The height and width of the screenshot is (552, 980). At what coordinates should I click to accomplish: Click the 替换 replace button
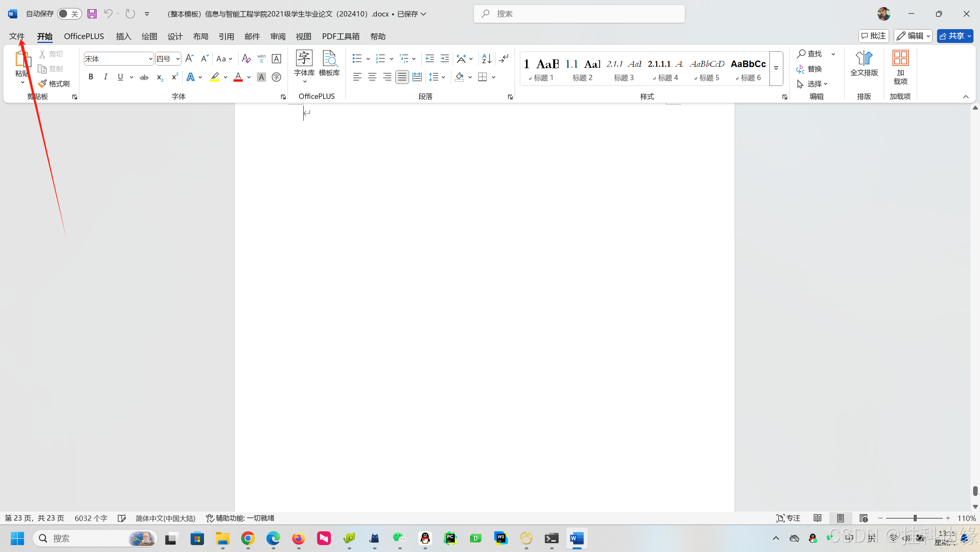pyautogui.click(x=809, y=69)
